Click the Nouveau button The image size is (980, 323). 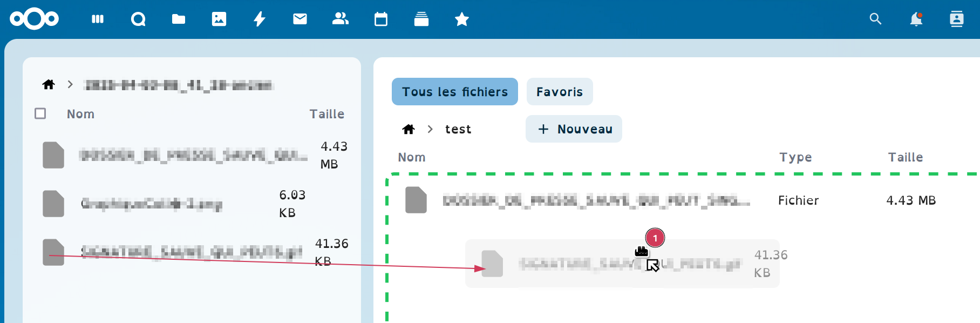[x=574, y=129]
